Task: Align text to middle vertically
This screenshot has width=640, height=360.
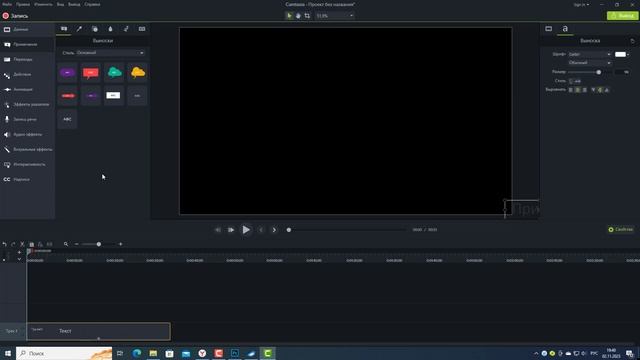Action: (x=600, y=90)
